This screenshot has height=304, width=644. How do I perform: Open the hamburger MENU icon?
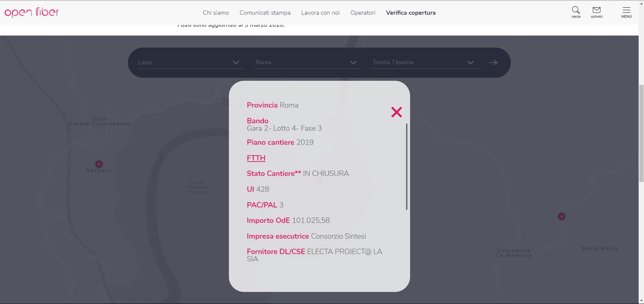626,12
